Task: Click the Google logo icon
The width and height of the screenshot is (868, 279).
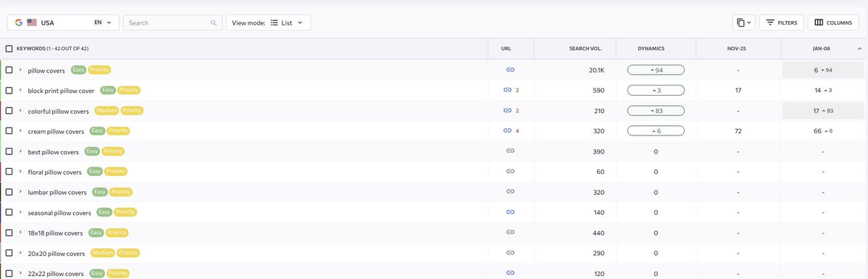Action: point(19,22)
